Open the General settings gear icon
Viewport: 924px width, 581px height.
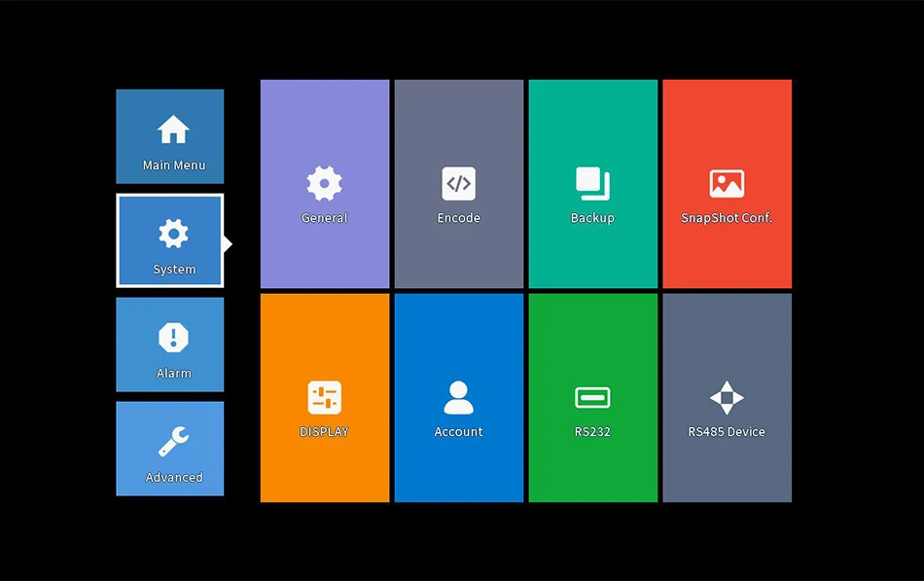[324, 183]
